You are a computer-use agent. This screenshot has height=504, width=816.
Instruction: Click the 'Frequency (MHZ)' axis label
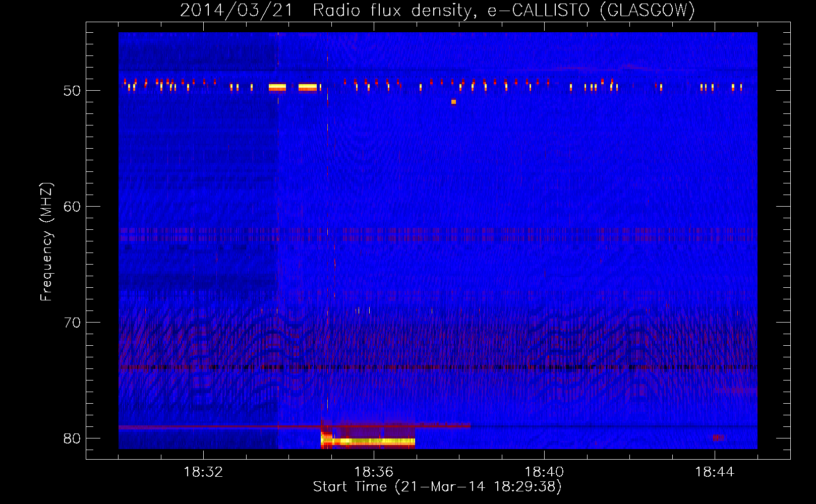point(46,242)
